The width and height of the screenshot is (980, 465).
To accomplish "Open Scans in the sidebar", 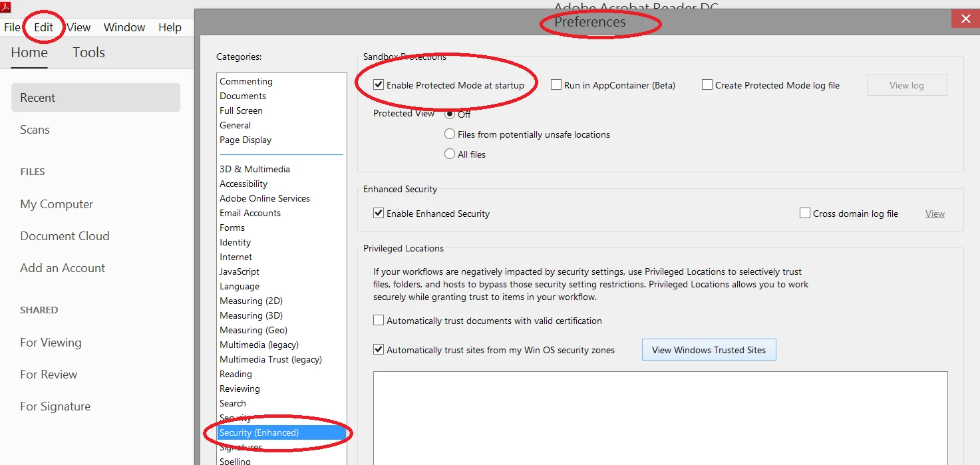I will [35, 130].
